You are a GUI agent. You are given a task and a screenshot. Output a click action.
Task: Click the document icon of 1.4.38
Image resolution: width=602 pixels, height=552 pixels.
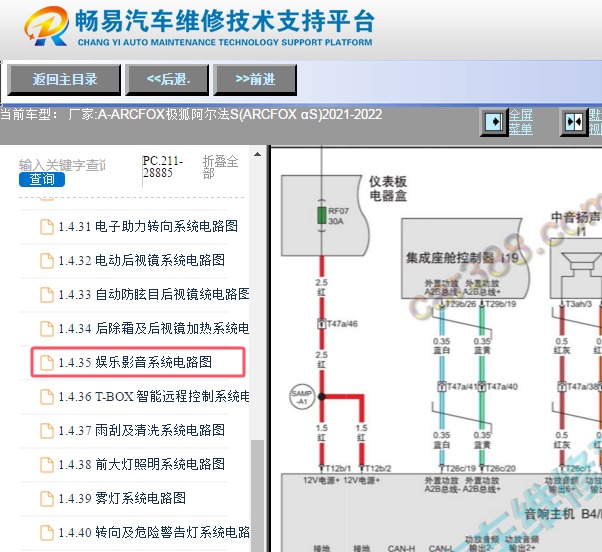coord(47,464)
